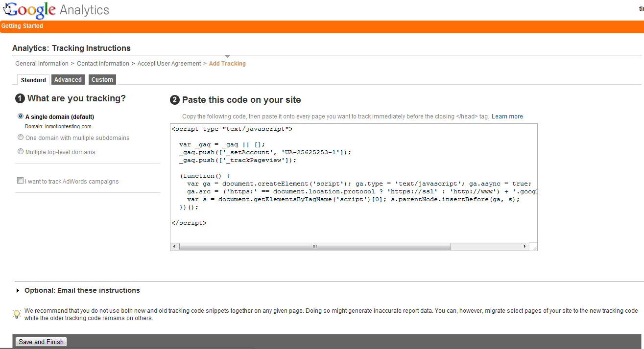Click the step 2 number badge
This screenshot has width=644, height=349.
tap(175, 100)
